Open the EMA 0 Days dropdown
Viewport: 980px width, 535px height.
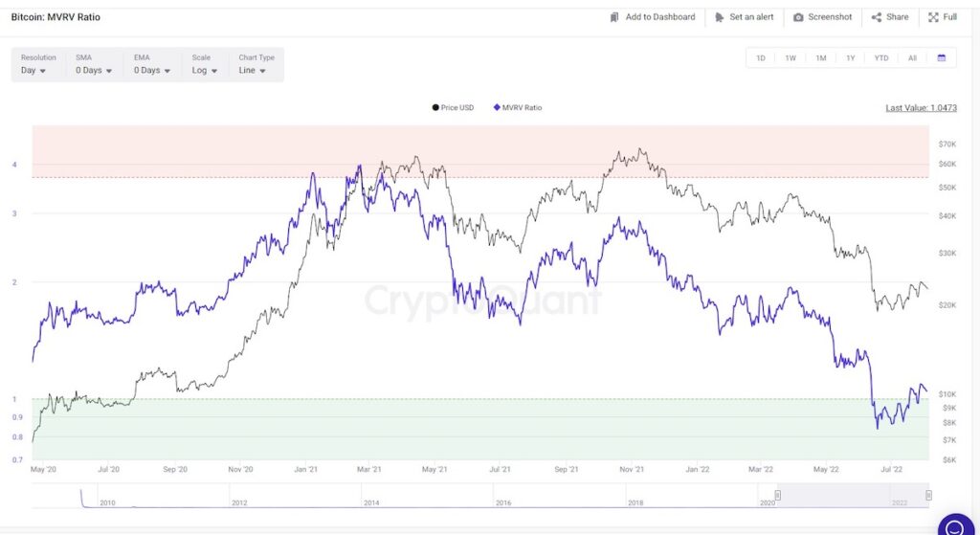[x=152, y=64]
